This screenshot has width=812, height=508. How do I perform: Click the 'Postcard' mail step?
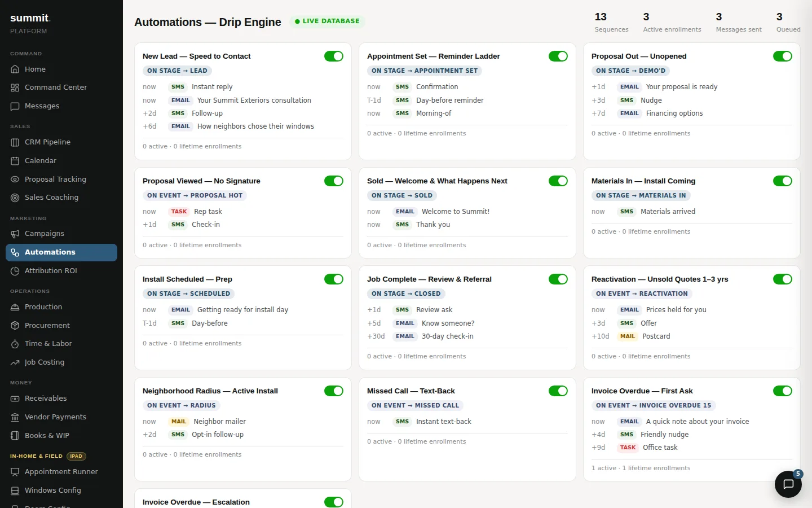click(x=691, y=336)
